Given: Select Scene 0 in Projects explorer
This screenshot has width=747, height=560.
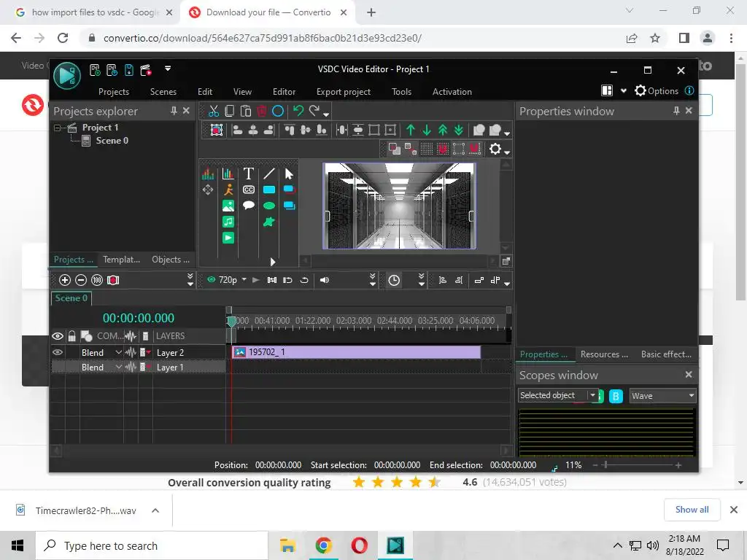Looking at the screenshot, I should (112, 141).
